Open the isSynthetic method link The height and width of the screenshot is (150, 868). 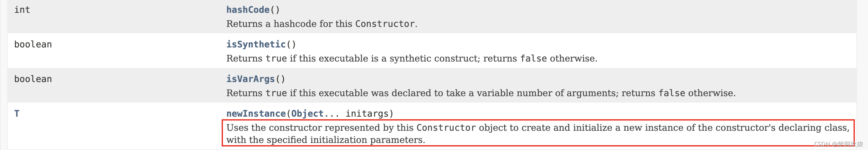point(256,45)
